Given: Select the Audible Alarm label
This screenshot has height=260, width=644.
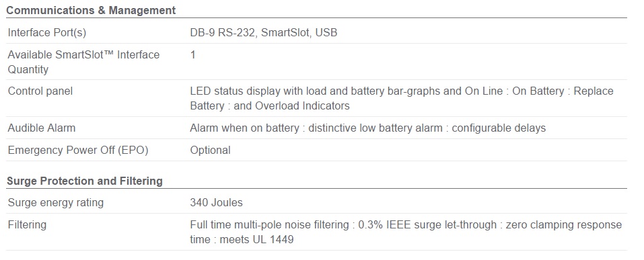Looking at the screenshot, I should coord(42,128).
